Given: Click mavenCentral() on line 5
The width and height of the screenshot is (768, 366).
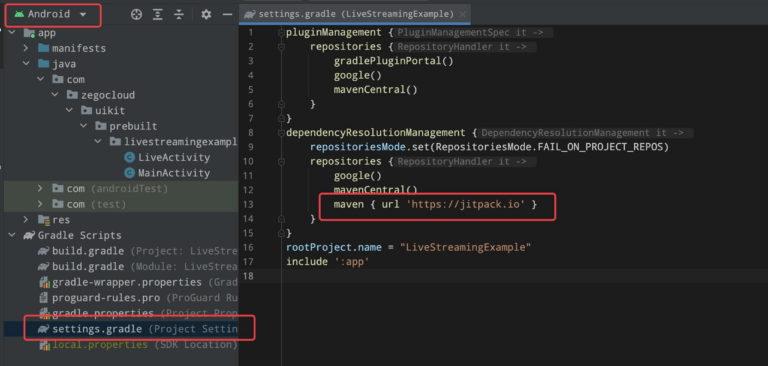Looking at the screenshot, I should pos(376,90).
